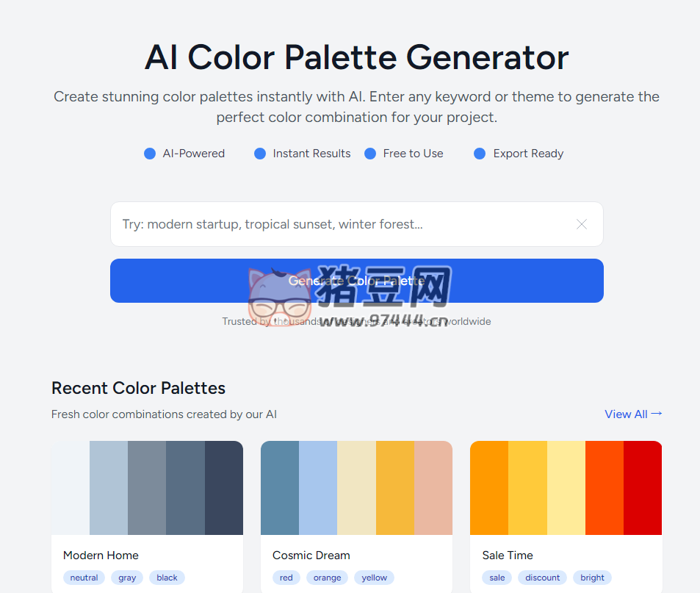Viewport: 700px width, 593px height.
Task: Click the darkest swatch in Modern Home palette
Action: point(223,487)
